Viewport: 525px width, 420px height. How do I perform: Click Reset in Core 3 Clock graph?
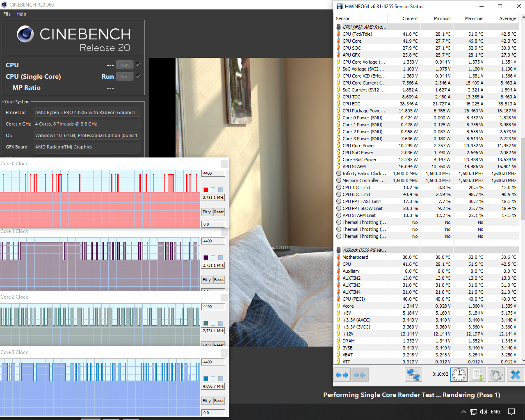(219, 401)
